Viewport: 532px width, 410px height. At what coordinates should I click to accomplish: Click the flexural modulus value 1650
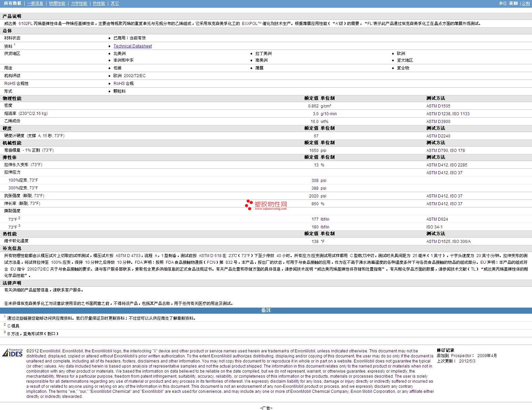click(314, 151)
